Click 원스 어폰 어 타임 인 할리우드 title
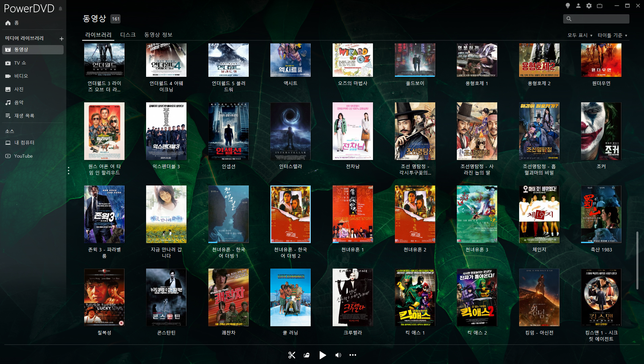This screenshot has height=364, width=644. 104,170
